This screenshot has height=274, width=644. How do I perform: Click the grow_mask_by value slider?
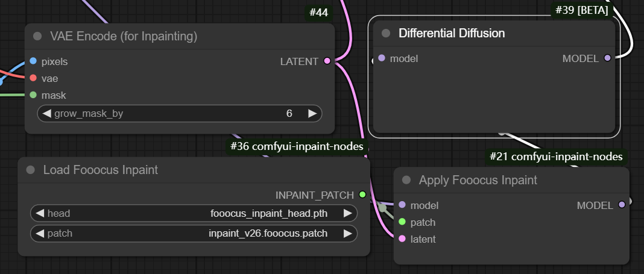click(x=179, y=113)
